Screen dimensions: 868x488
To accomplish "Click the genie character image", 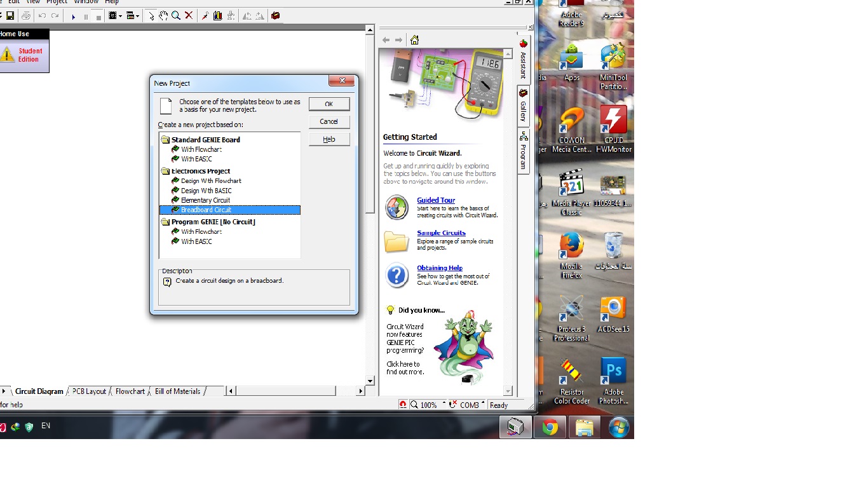I will pyautogui.click(x=464, y=346).
